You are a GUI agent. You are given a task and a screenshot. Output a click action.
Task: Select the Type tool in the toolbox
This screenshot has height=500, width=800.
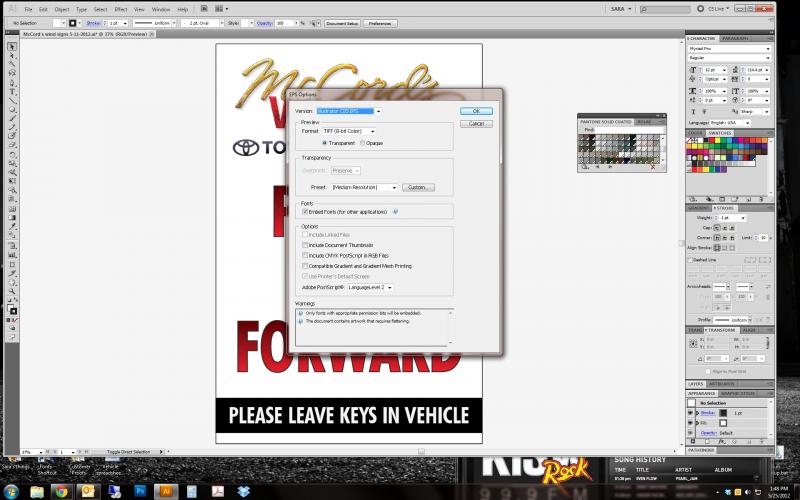coord(12,92)
